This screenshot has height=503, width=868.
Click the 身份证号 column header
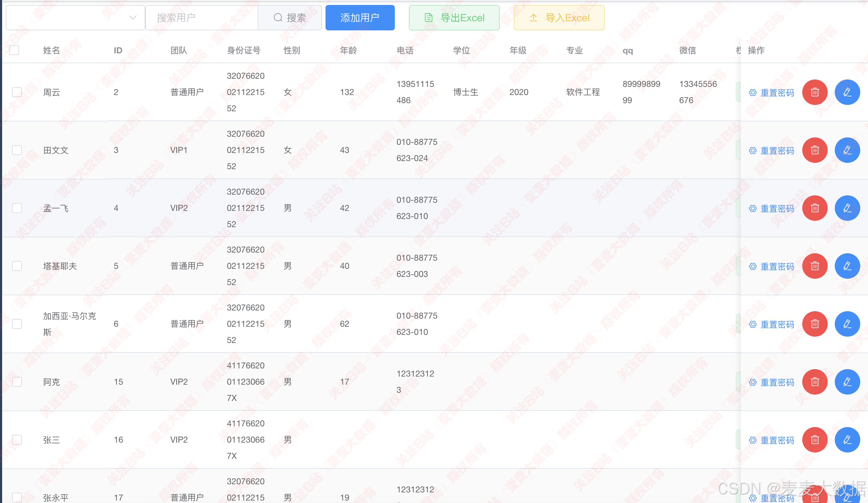point(244,51)
